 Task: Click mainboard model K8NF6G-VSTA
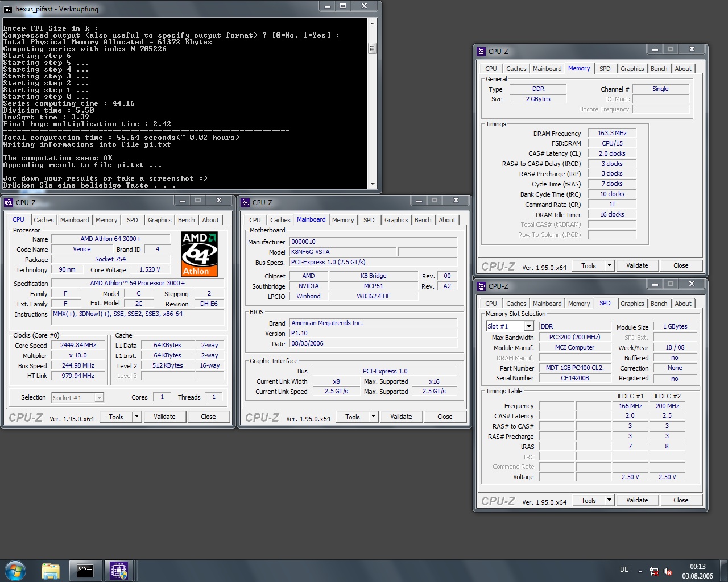click(x=343, y=252)
